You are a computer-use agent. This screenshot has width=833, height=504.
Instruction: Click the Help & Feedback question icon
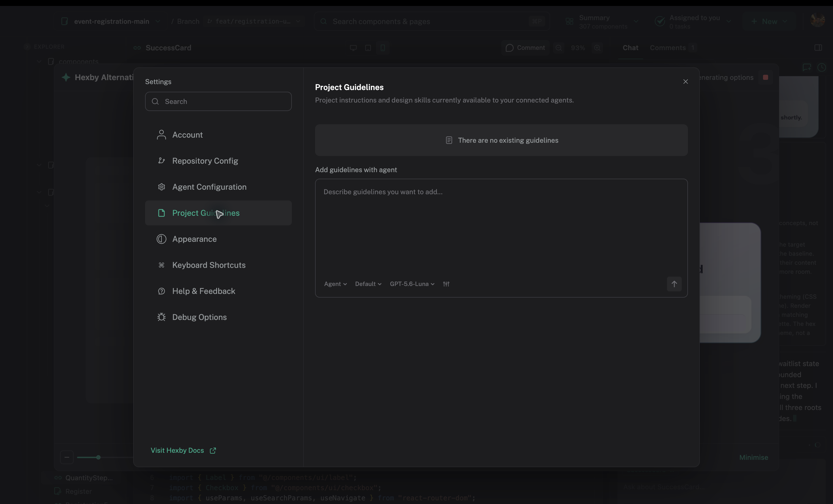click(x=161, y=291)
